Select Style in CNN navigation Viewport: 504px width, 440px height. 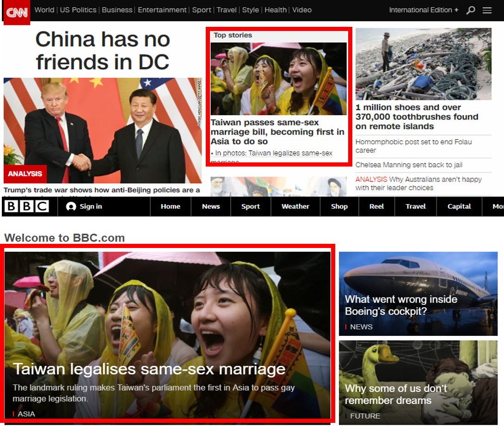[x=251, y=10]
